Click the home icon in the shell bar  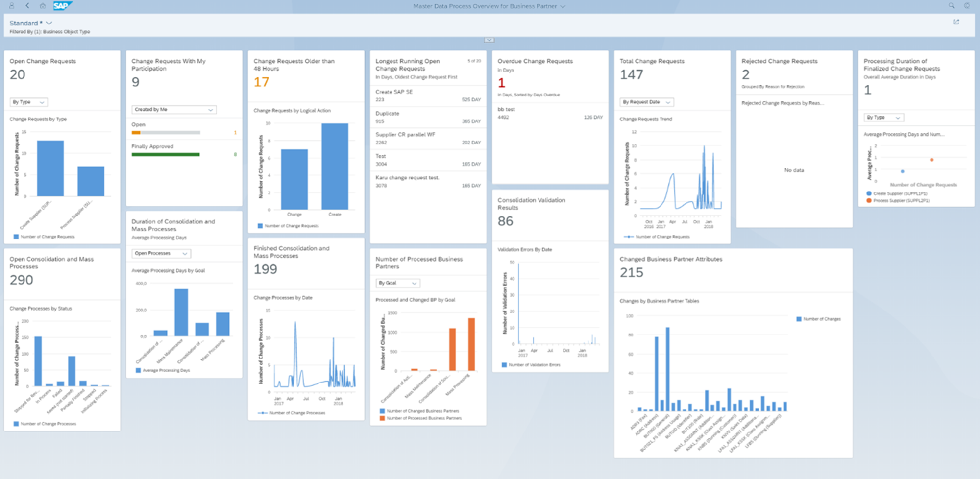[43, 6]
